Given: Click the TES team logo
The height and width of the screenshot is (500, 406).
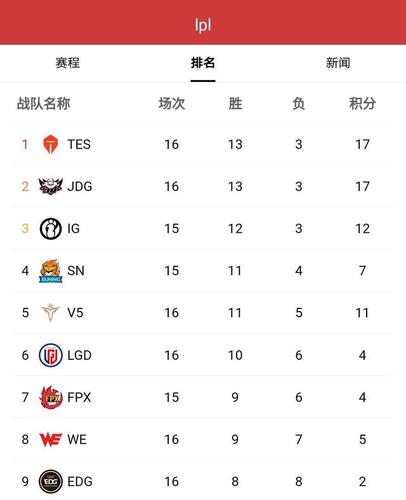Looking at the screenshot, I should click(x=51, y=144).
